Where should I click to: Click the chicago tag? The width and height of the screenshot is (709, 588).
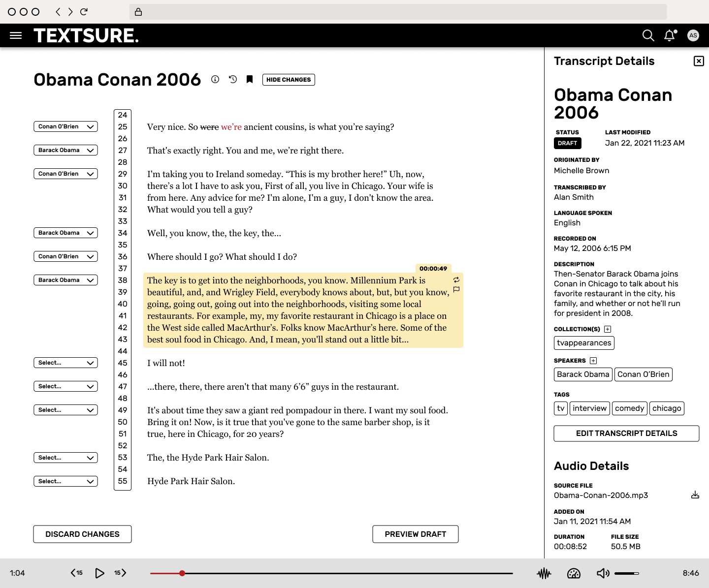667,408
